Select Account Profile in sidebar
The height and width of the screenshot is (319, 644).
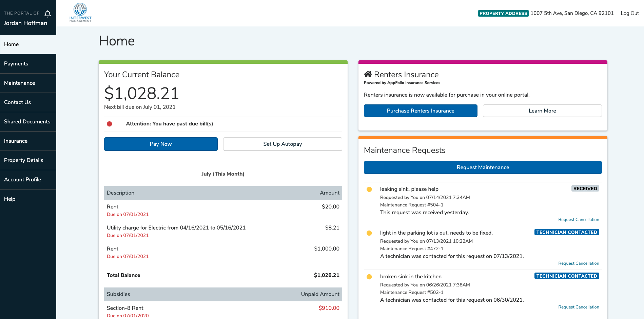pos(23,180)
